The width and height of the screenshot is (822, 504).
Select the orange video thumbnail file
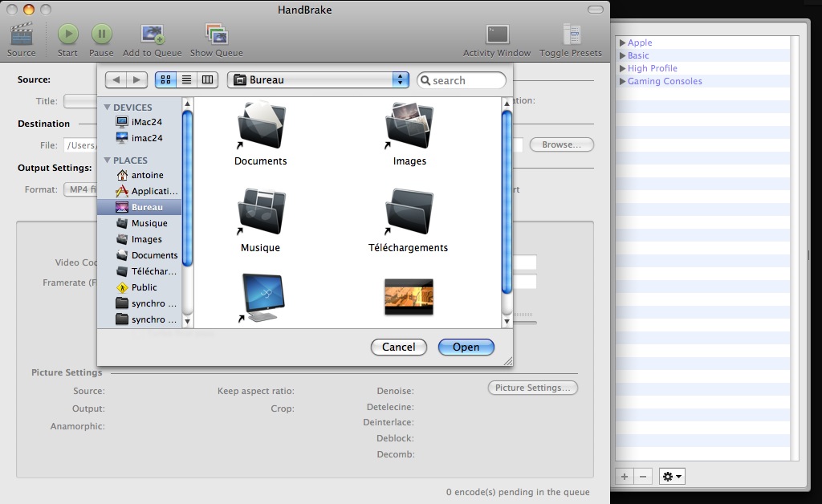tap(409, 297)
